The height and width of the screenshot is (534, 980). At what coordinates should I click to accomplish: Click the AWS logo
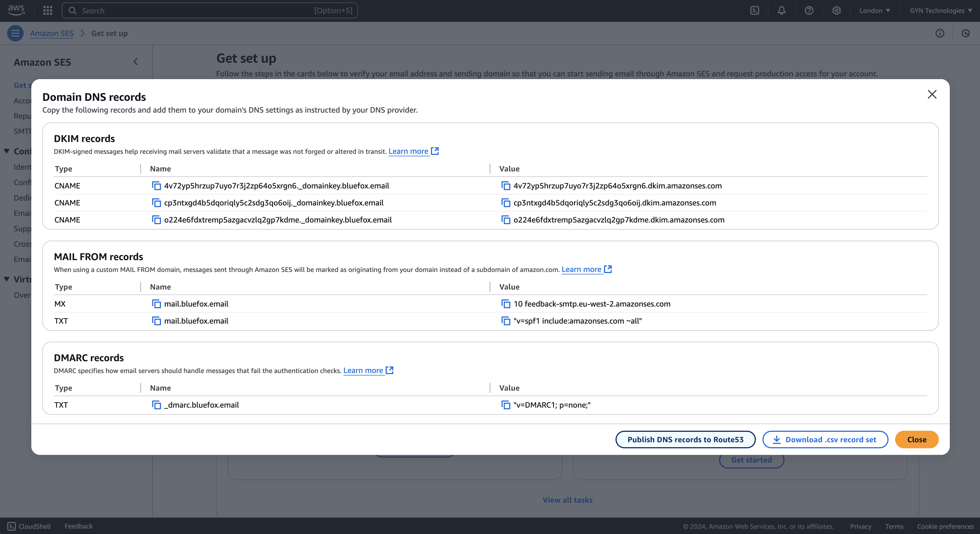[x=16, y=10]
